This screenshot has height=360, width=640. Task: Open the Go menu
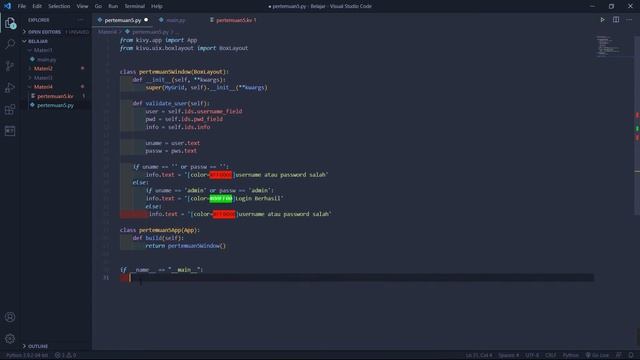(x=98, y=6)
